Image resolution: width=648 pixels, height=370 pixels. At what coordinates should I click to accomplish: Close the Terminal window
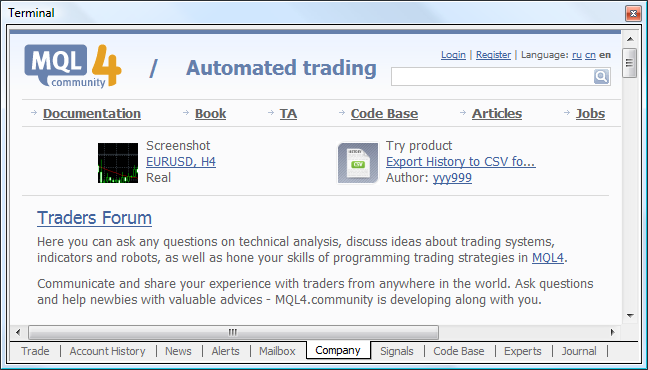pyautogui.click(x=633, y=13)
